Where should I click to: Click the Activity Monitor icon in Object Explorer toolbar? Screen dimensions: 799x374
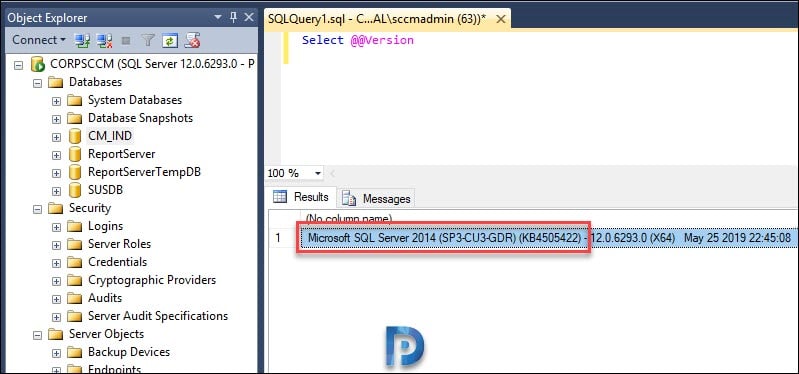point(192,40)
